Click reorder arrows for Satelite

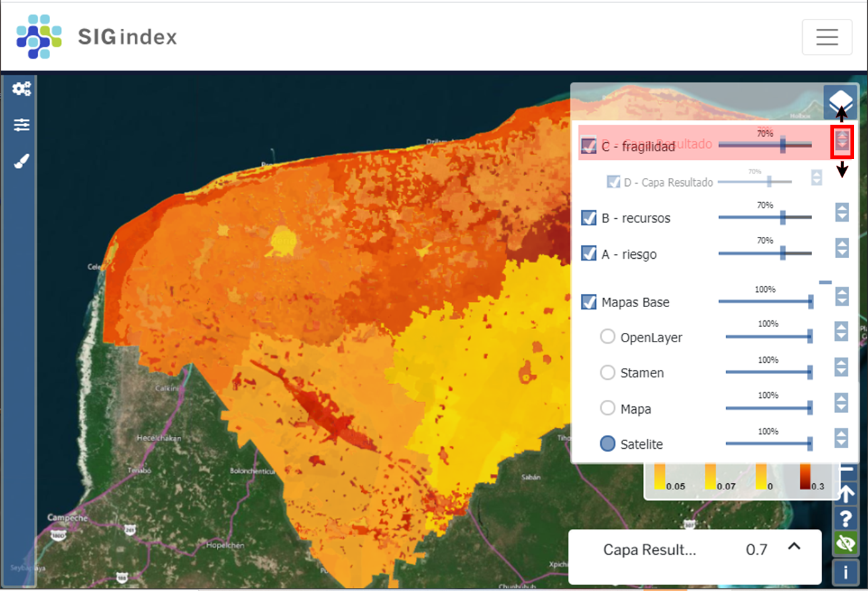point(841,438)
